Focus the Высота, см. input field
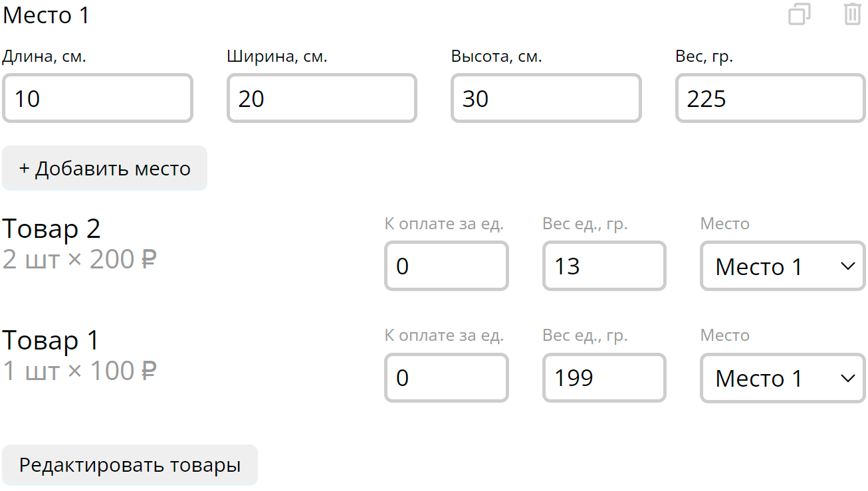This screenshot has height=491, width=868. pyautogui.click(x=546, y=98)
